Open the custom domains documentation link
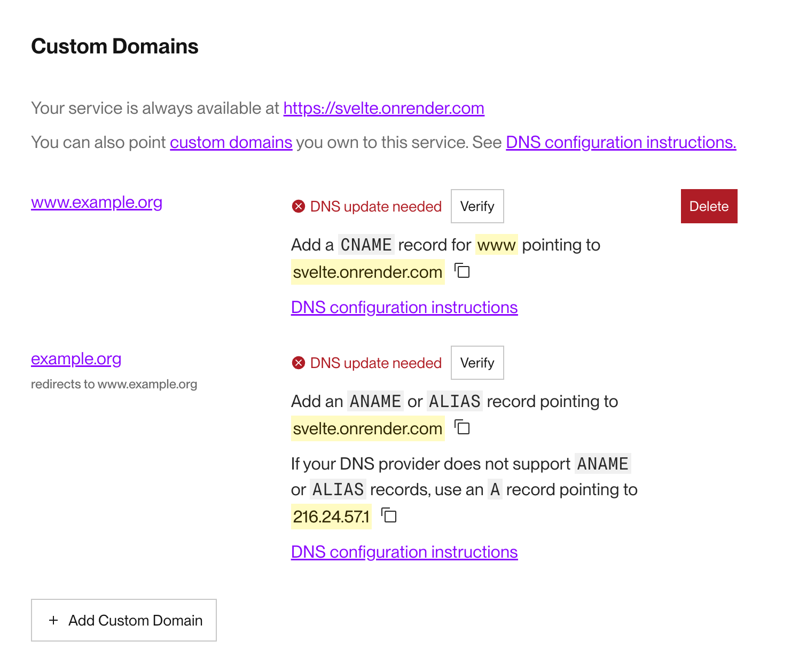The image size is (799, 672). click(x=231, y=142)
